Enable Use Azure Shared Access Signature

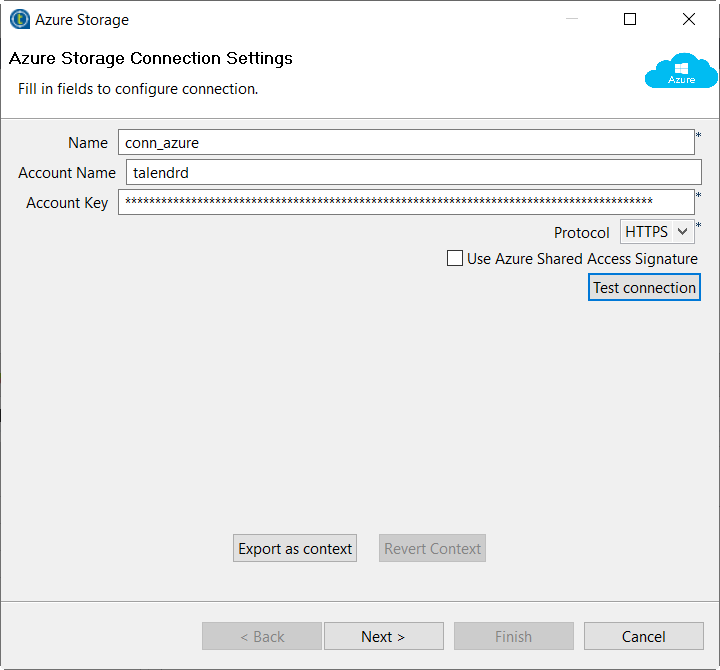tap(455, 259)
